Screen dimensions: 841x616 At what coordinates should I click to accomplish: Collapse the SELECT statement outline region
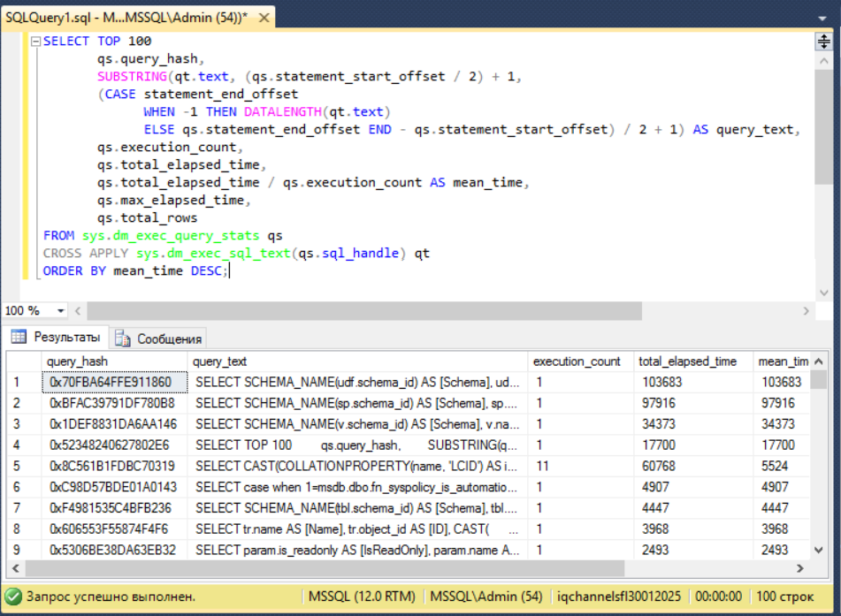click(x=36, y=42)
